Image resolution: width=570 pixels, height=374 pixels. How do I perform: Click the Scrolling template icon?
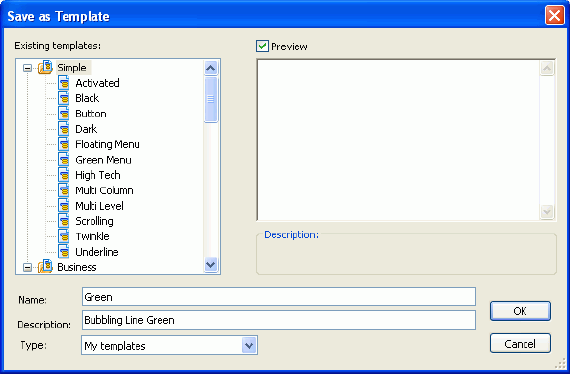[64, 221]
